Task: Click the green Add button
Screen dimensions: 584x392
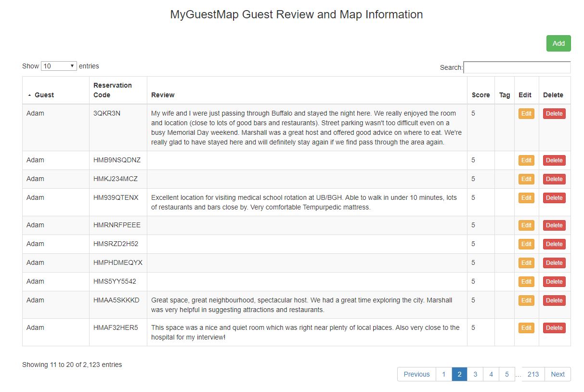Action: click(558, 43)
